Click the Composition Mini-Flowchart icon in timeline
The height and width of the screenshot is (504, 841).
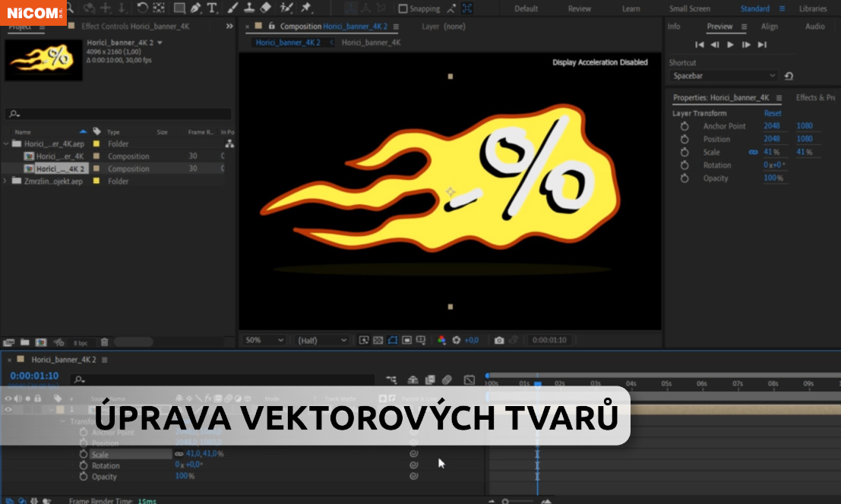point(391,380)
